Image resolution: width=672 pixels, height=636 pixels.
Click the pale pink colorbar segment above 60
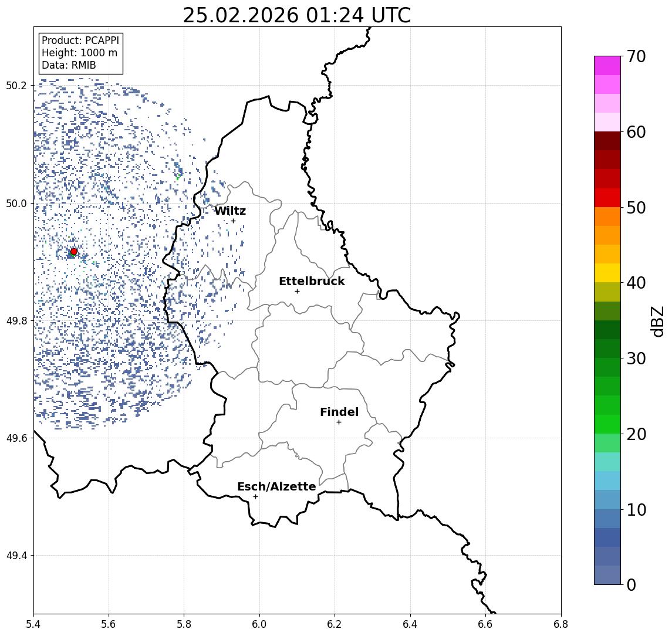pyautogui.click(x=607, y=122)
